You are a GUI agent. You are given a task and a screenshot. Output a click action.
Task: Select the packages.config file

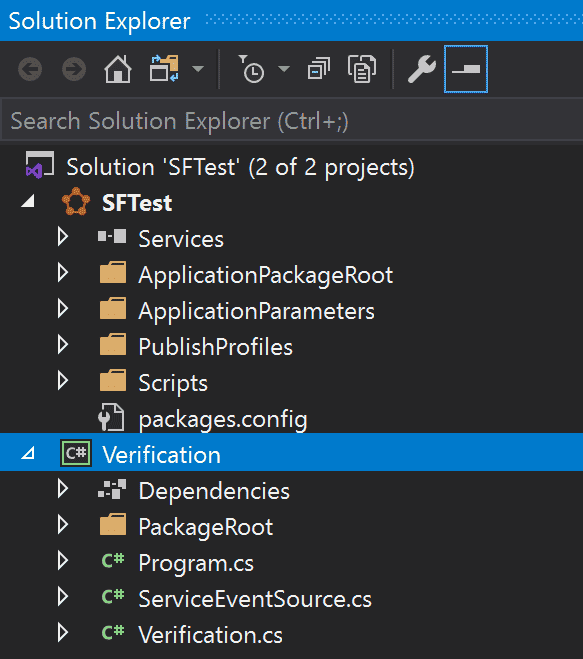click(x=223, y=419)
